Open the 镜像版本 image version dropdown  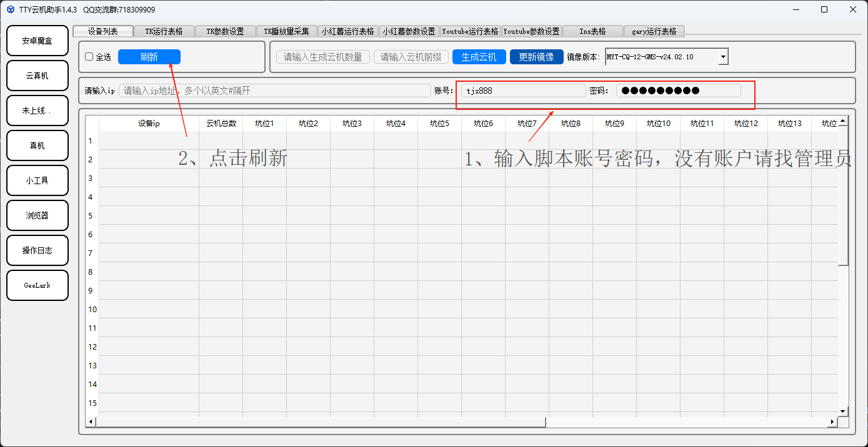tap(723, 57)
